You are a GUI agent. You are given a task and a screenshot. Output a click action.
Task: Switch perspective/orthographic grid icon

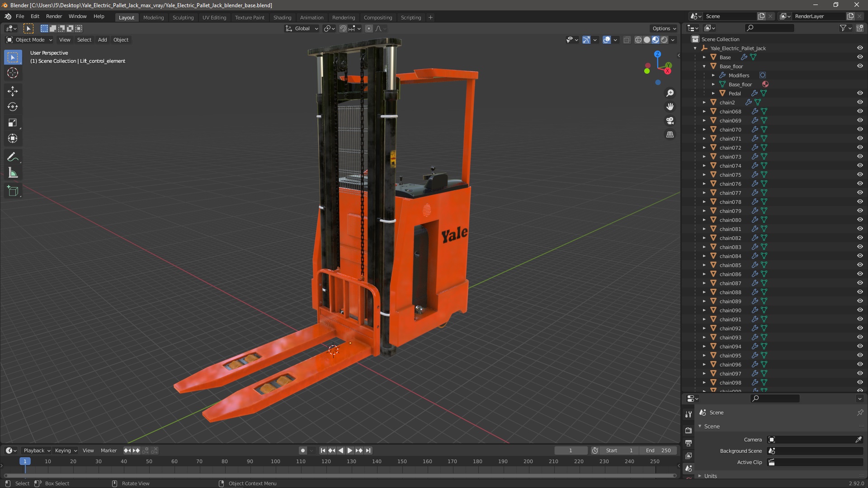coord(670,135)
